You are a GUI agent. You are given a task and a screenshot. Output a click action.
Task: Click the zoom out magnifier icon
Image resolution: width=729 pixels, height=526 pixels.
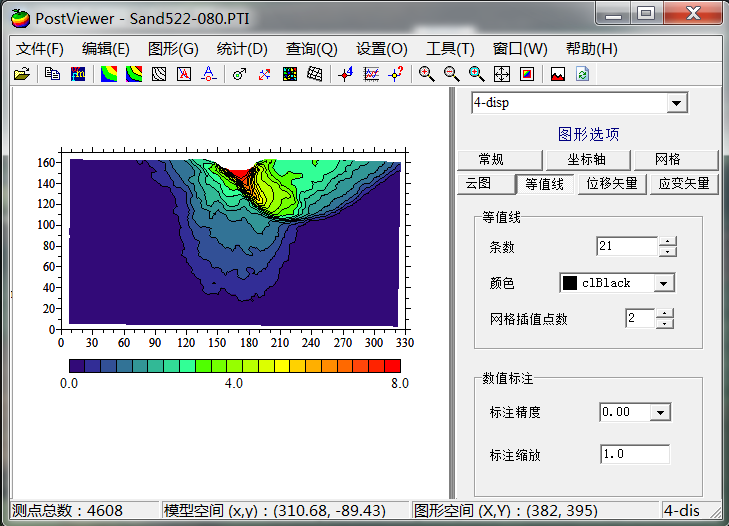(x=451, y=74)
